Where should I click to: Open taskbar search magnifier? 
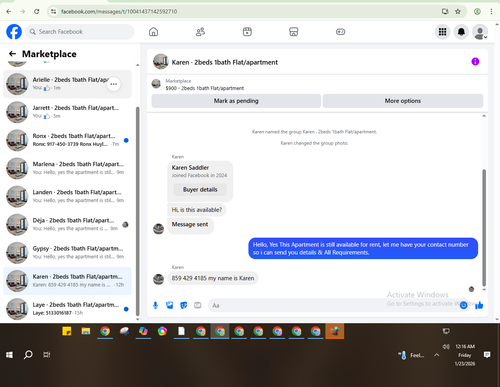pyautogui.click(x=28, y=355)
